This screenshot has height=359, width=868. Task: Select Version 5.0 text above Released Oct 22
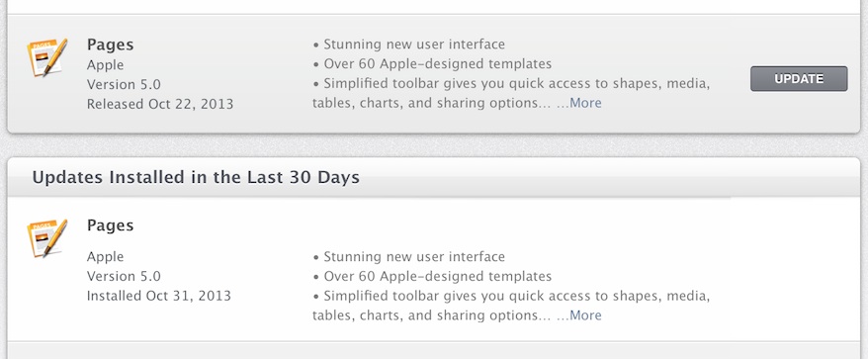(x=124, y=85)
